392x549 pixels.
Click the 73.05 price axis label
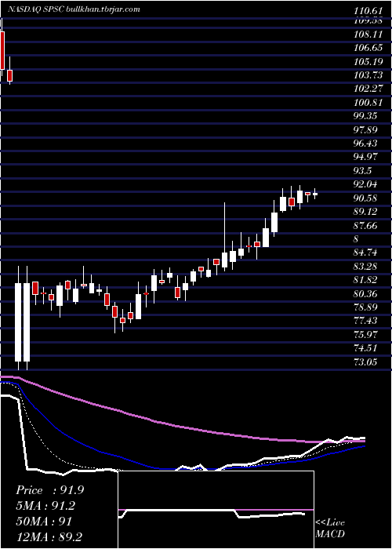pyautogui.click(x=365, y=362)
